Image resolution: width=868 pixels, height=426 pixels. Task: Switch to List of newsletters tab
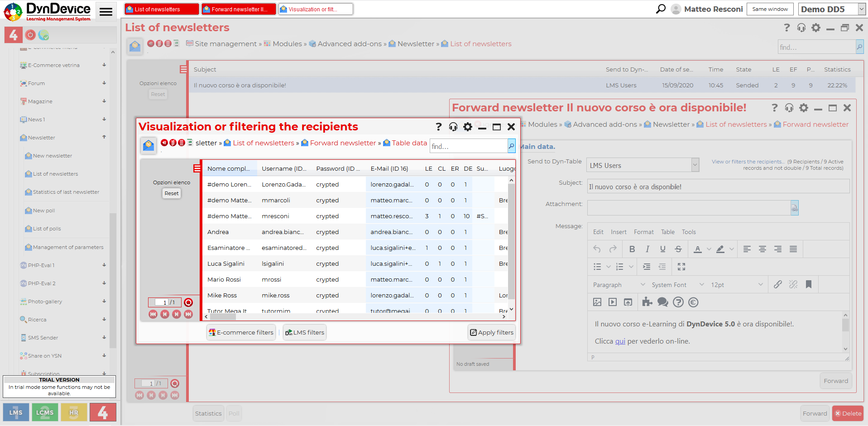coord(162,9)
